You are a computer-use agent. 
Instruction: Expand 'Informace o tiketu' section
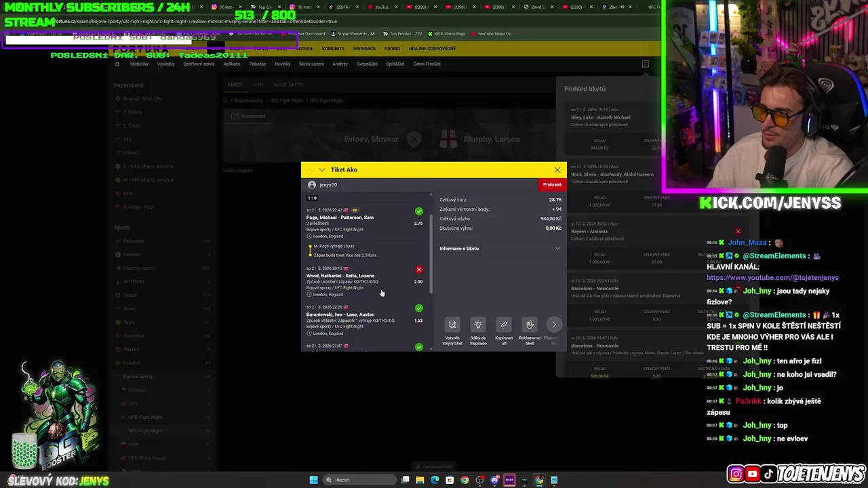500,248
